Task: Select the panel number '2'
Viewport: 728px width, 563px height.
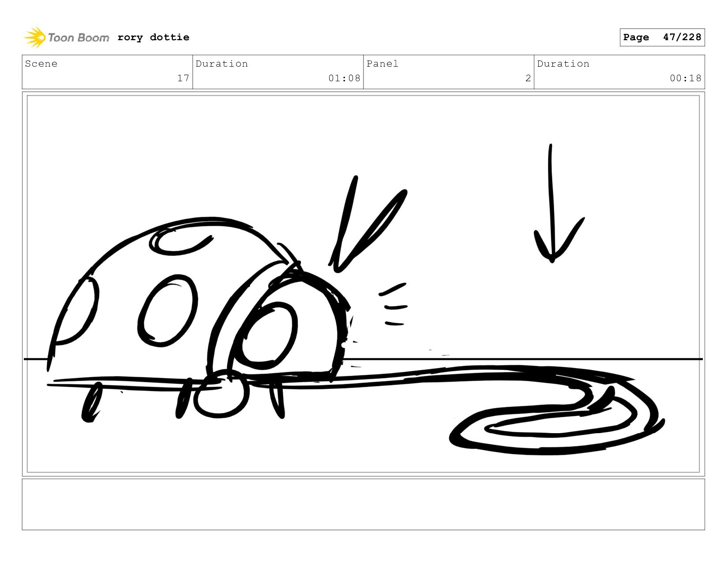Action: (528, 78)
